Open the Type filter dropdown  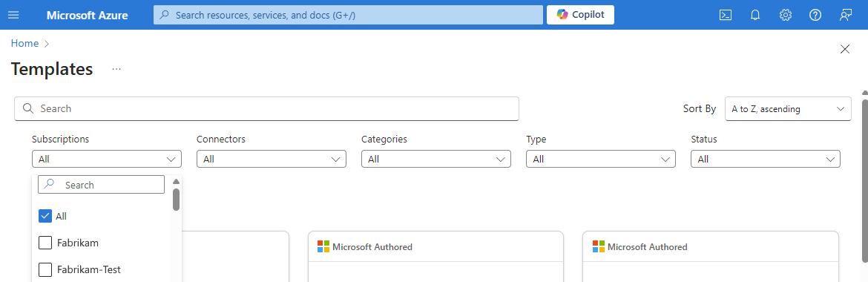pyautogui.click(x=601, y=159)
